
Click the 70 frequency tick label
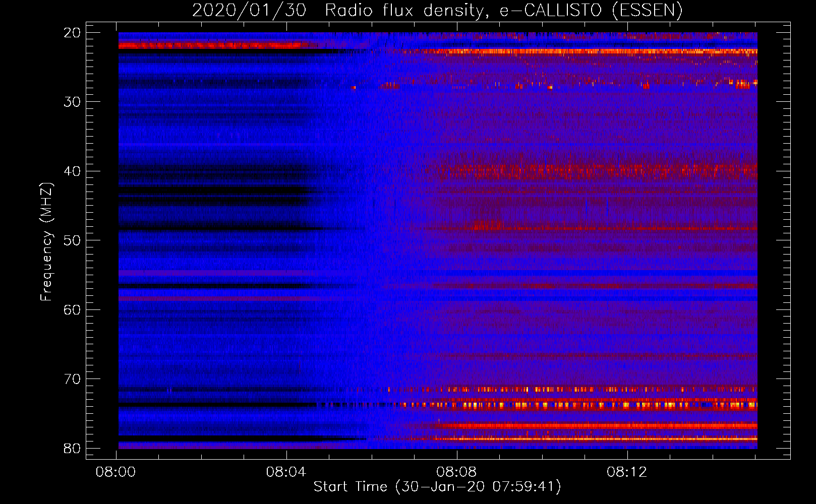click(72, 379)
